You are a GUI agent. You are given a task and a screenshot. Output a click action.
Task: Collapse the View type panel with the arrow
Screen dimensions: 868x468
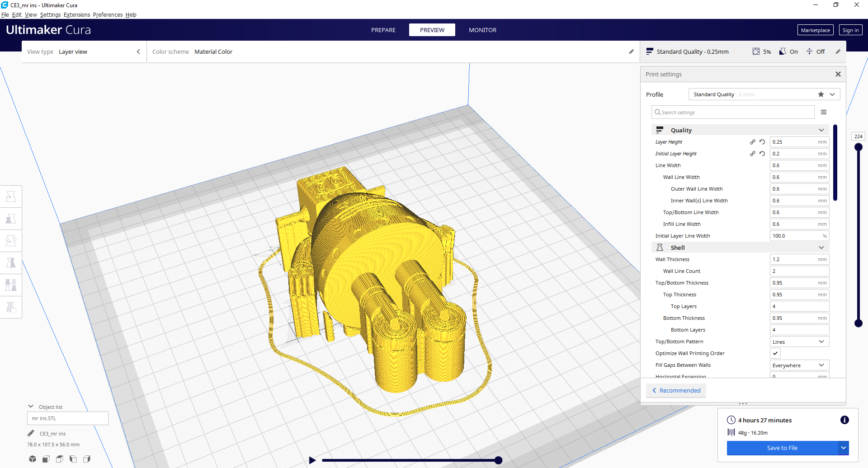pos(138,51)
